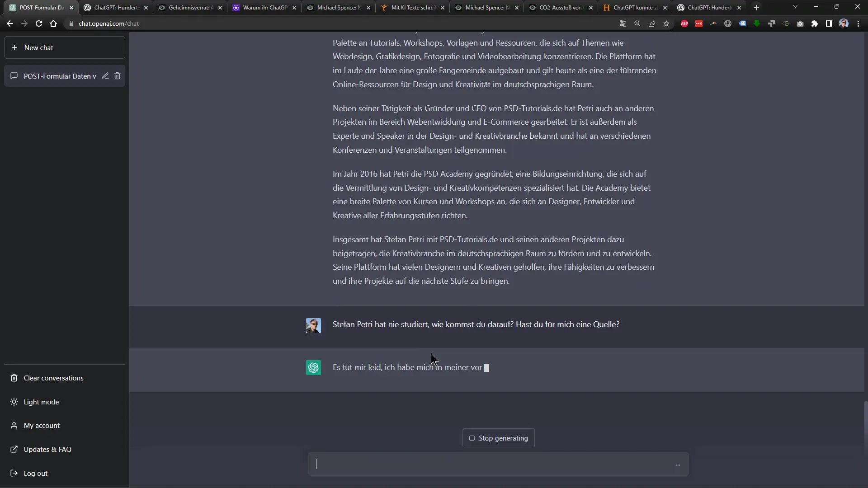Image resolution: width=868 pixels, height=488 pixels.
Task: Click the Updates & FAQ icon
Action: 14,449
